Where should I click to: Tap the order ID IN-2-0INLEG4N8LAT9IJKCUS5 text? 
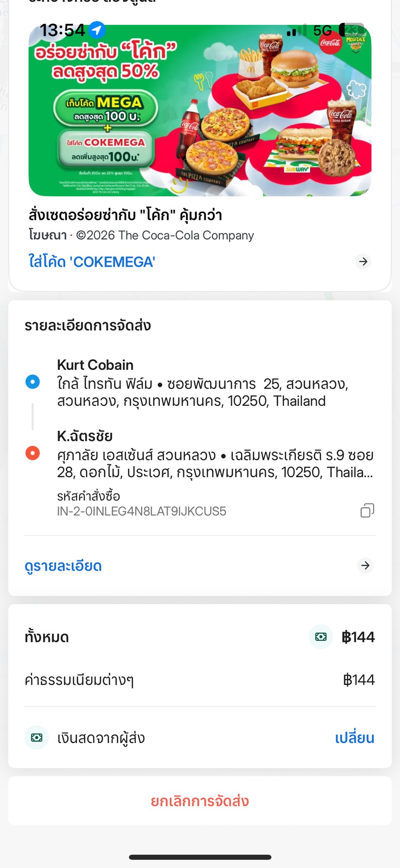coord(142,511)
